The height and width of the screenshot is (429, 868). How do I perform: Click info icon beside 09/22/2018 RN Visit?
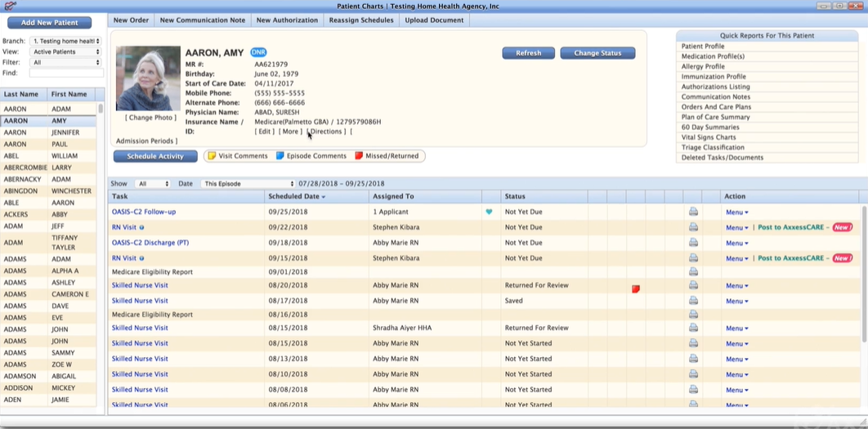(141, 228)
